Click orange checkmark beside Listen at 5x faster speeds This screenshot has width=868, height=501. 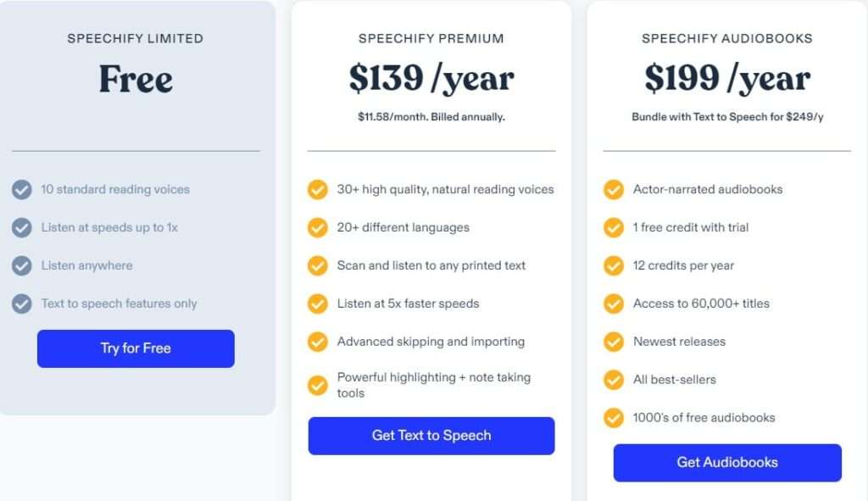click(318, 304)
